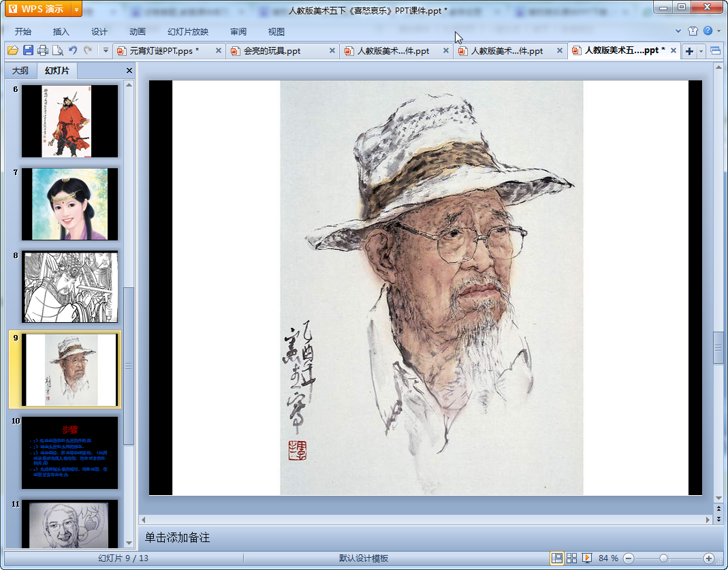Switch to the 大纲 pane tab
The image size is (728, 570).
point(20,71)
